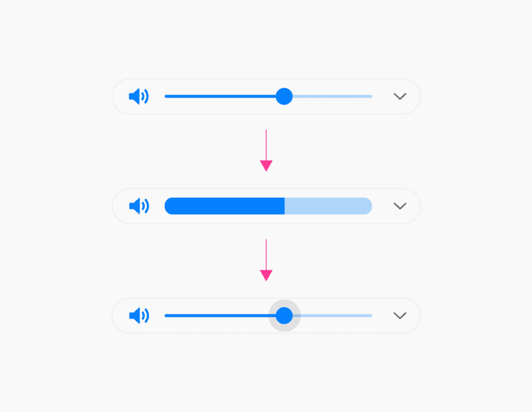Set bottom slider to maximum at the track's right end

(x=371, y=316)
